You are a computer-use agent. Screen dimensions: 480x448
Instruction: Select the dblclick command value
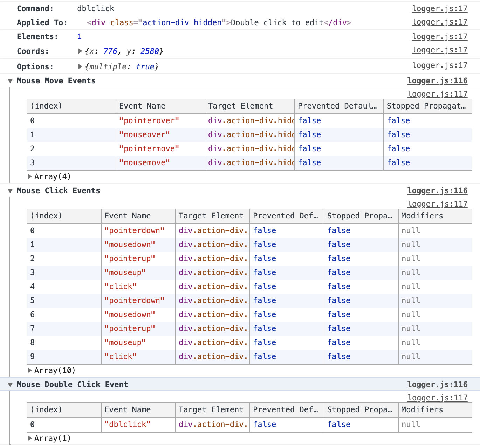coord(95,8)
